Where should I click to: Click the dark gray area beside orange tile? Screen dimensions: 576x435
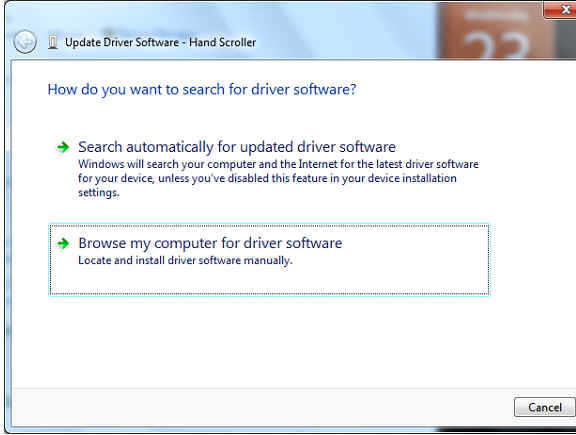coord(566,39)
